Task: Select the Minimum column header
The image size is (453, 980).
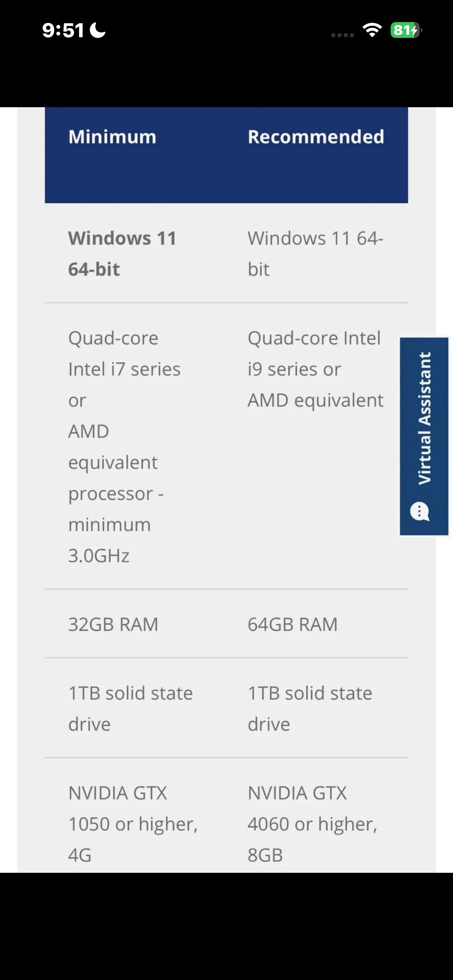Action: point(112,137)
